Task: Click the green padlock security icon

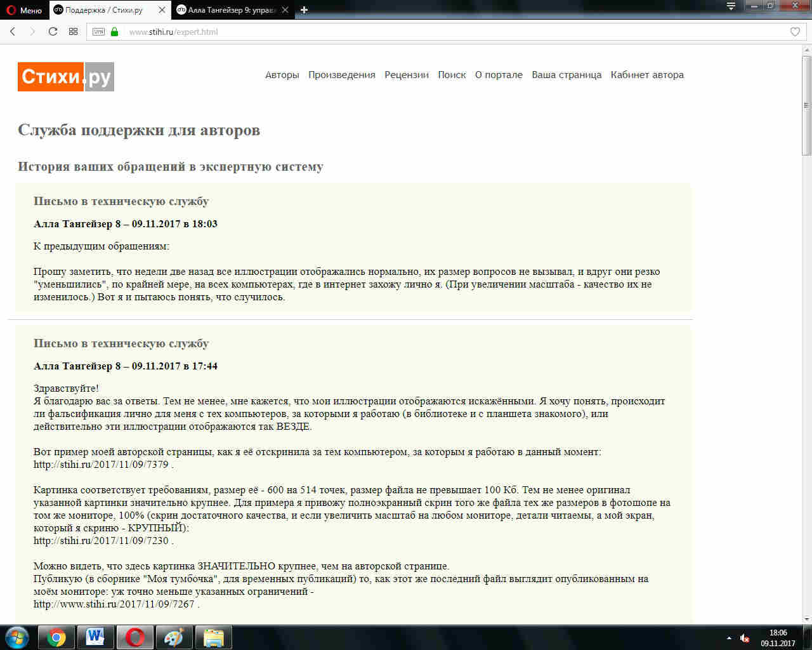Action: (115, 32)
